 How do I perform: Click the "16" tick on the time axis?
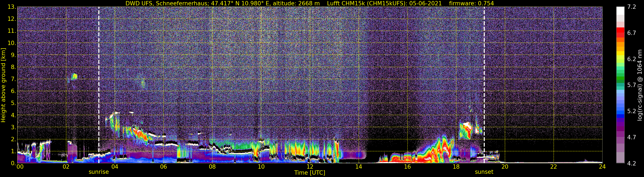407,167
